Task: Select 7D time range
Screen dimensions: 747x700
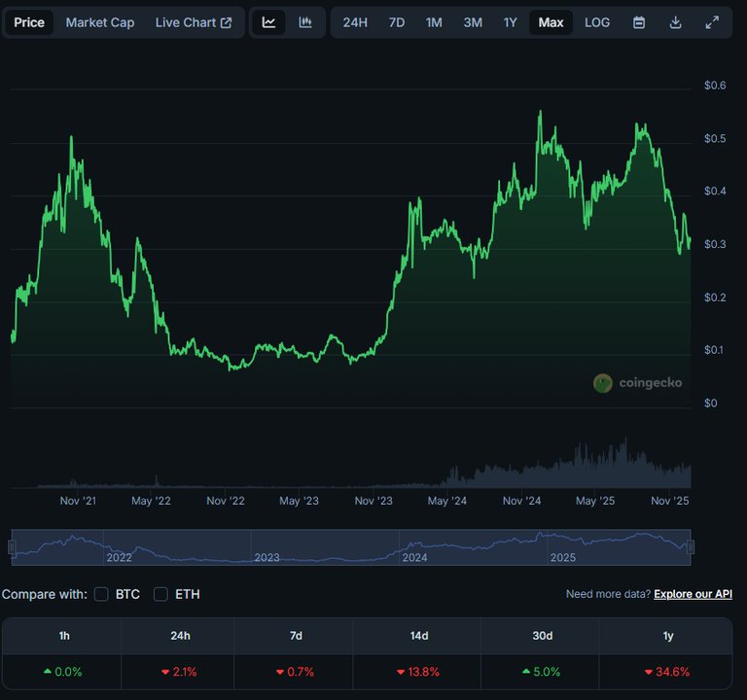Action: point(397,22)
